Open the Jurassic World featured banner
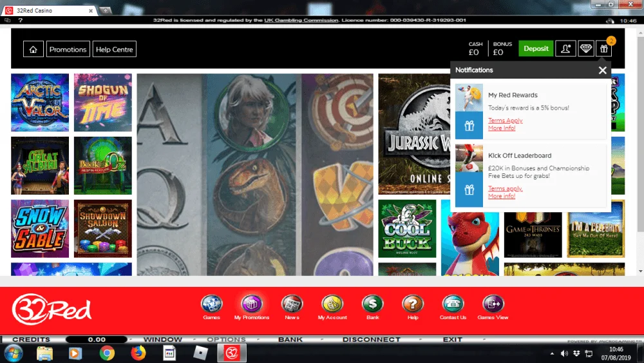The image size is (644, 363). click(414, 134)
